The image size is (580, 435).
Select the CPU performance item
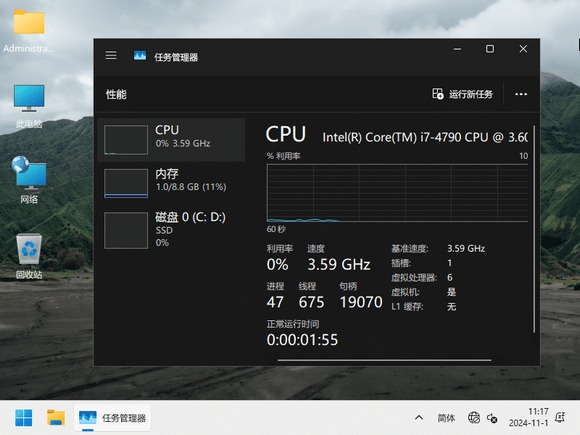pos(171,140)
